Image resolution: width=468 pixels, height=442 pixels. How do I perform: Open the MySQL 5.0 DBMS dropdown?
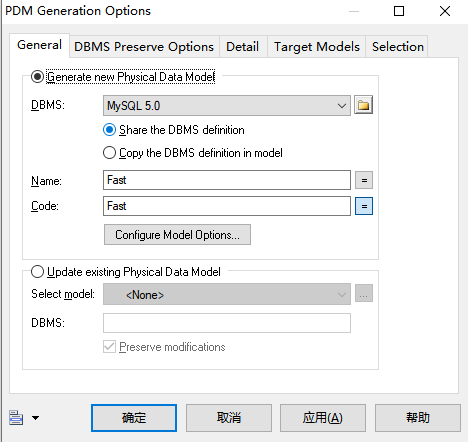click(x=227, y=106)
